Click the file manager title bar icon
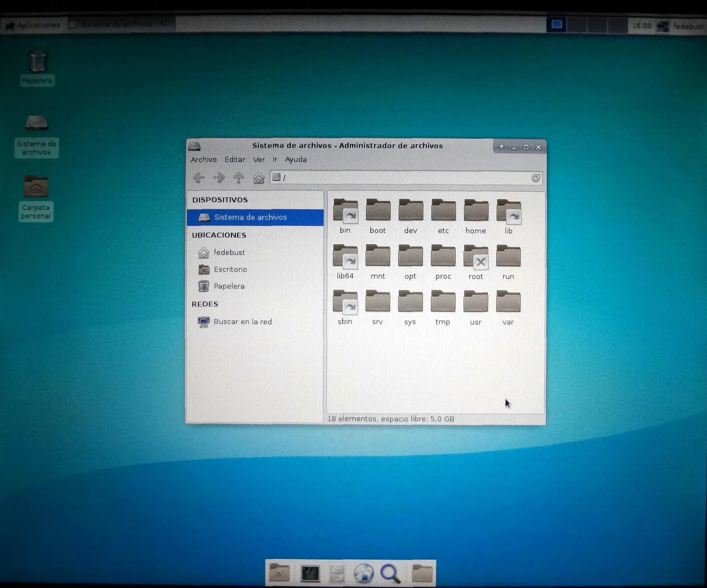 (194, 146)
